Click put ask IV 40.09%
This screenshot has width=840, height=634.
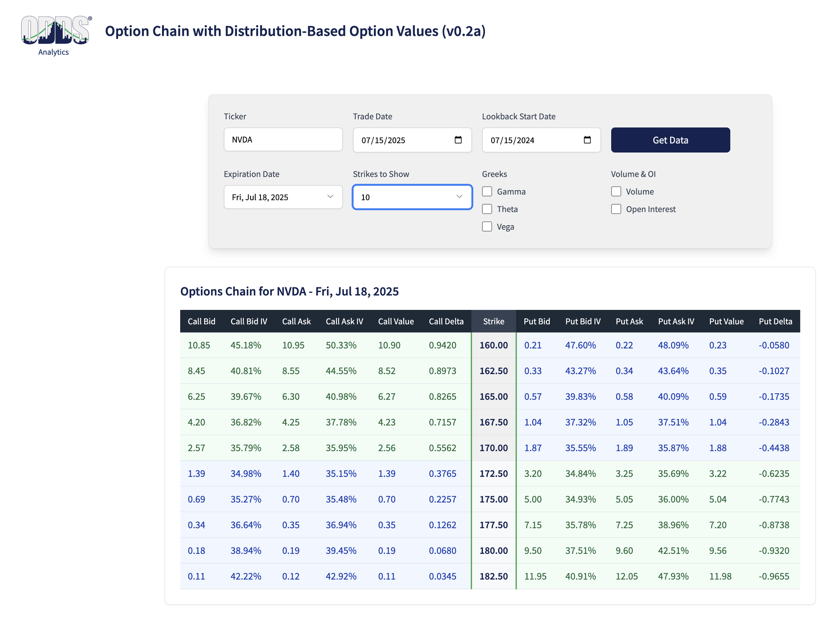click(673, 396)
